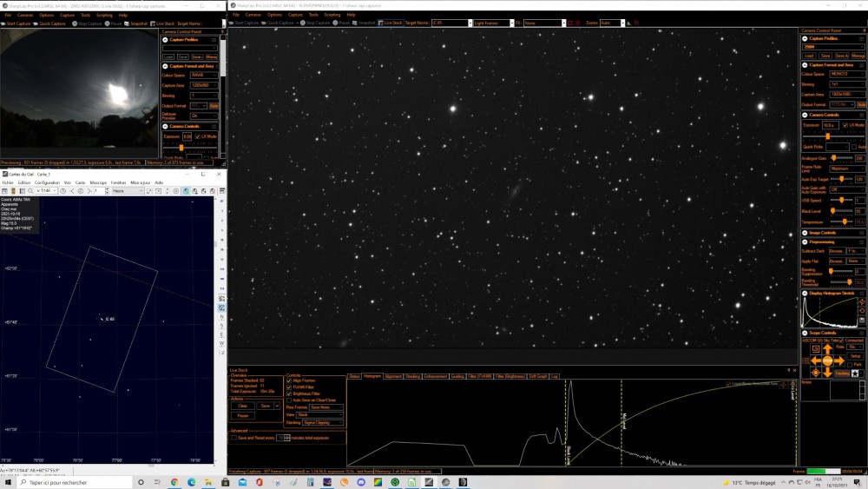Click the zoom magnifier icon in Cartes du Ciel toolbar
The image size is (868, 489).
tap(30, 191)
